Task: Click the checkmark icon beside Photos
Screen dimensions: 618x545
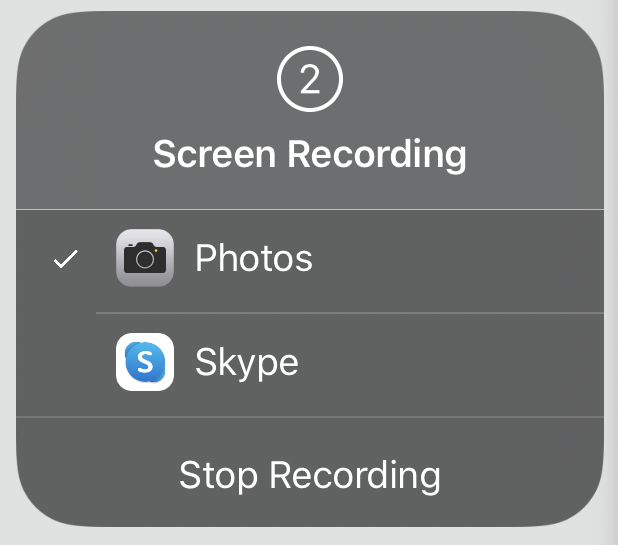Action: (66, 259)
